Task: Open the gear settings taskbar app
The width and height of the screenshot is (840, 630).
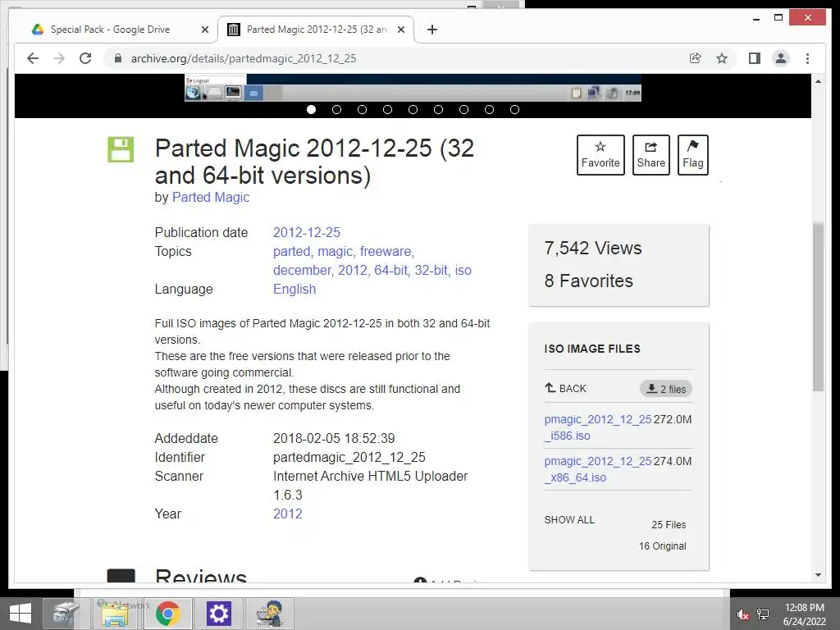Action: (x=218, y=614)
